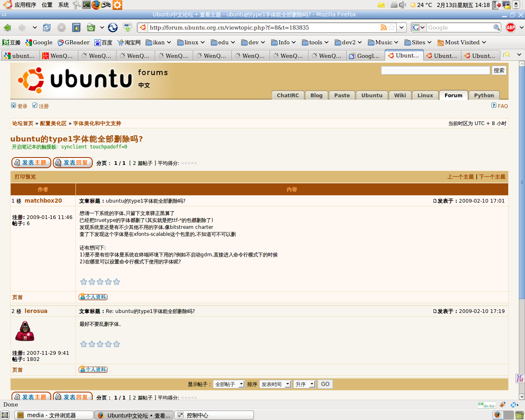This screenshot has width=525, height=420.
Task: Expand the Music bookmarks folder
Action: click(383, 42)
